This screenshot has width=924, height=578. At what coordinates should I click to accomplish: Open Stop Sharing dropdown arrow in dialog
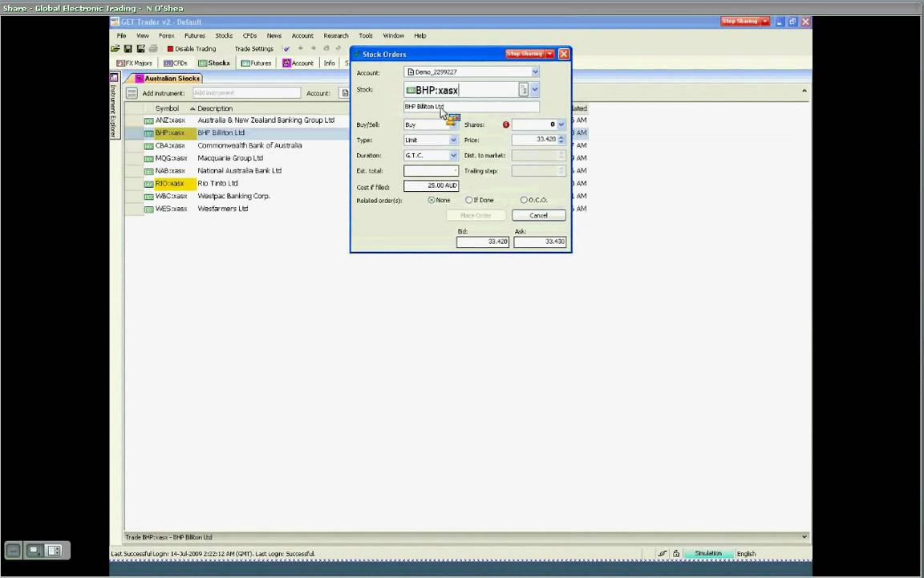(549, 54)
